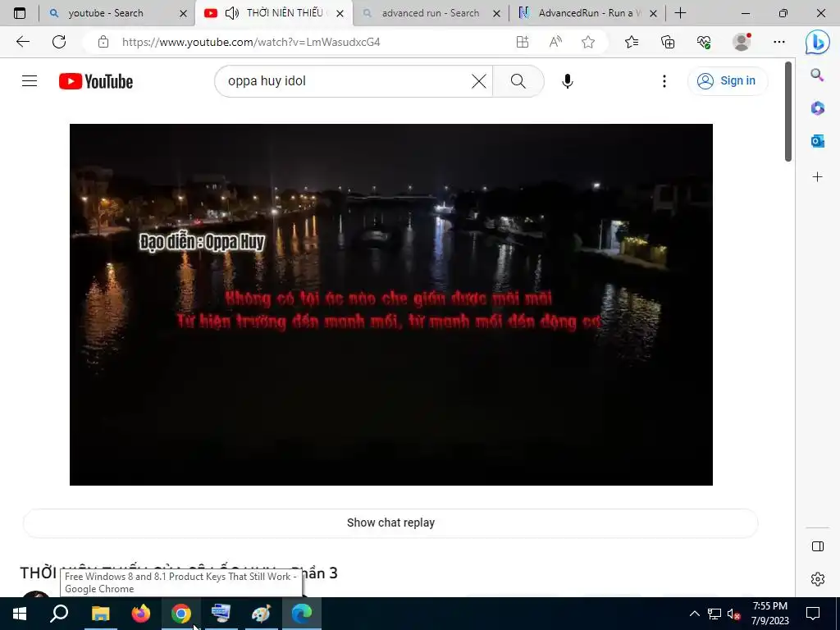Run the YouTube search magnifier button
The image size is (840, 630).
pos(518,81)
